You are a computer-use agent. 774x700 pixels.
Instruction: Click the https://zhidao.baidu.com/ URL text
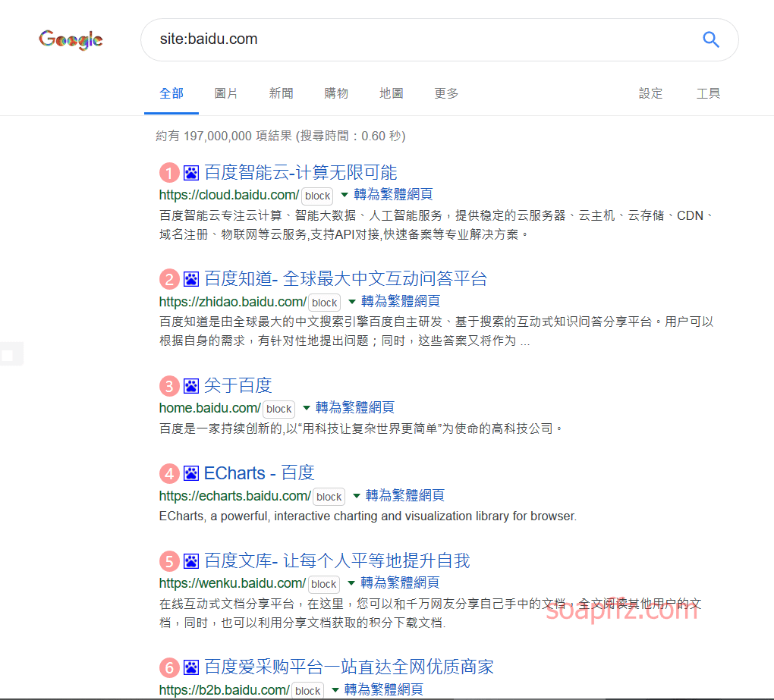click(x=233, y=302)
